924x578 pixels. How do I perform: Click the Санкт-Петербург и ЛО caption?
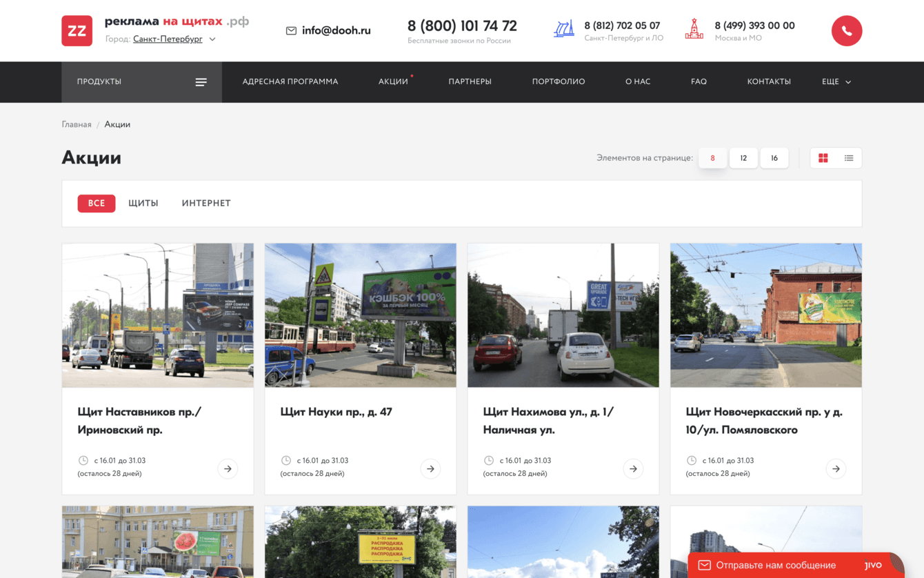click(623, 39)
